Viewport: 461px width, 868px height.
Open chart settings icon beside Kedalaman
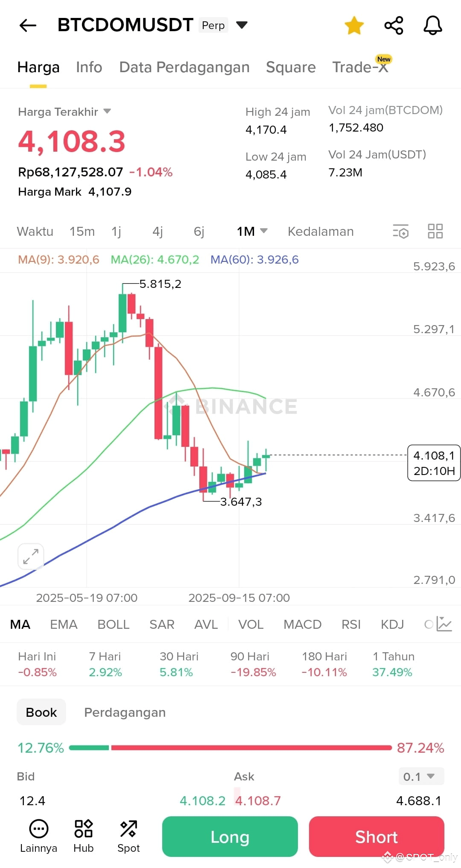[x=401, y=231]
